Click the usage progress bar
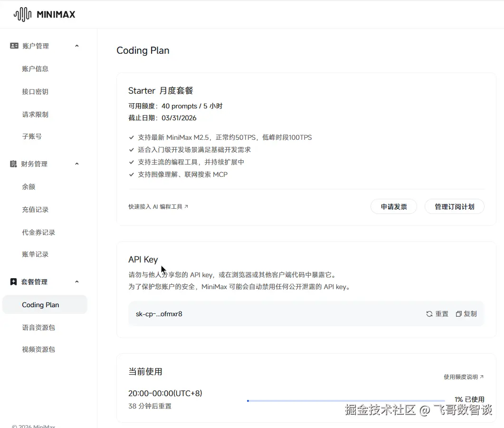This screenshot has width=504, height=428. tap(346, 400)
